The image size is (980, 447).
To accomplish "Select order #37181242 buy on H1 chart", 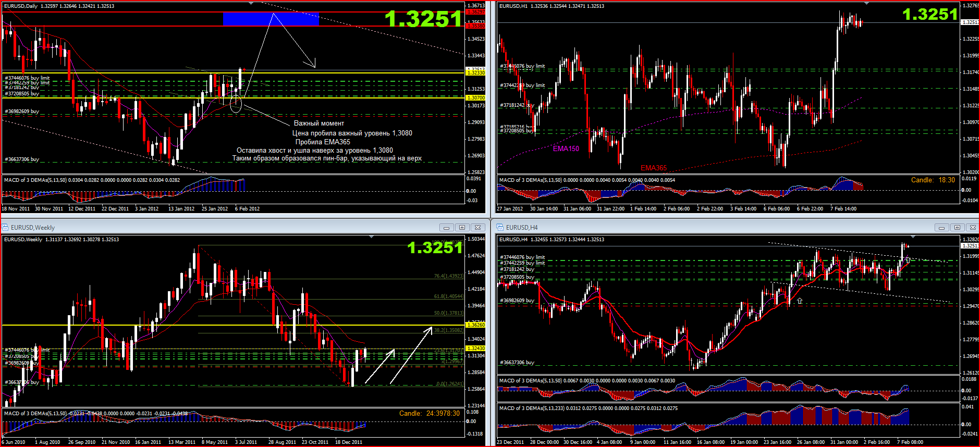I will tap(517, 105).
